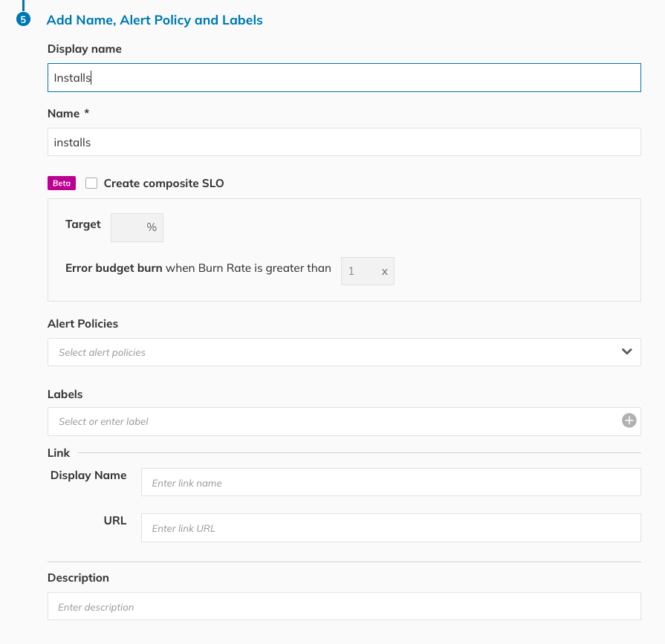Click the step 5 numbered circle indicator
The height and width of the screenshot is (644, 665).
(23, 19)
